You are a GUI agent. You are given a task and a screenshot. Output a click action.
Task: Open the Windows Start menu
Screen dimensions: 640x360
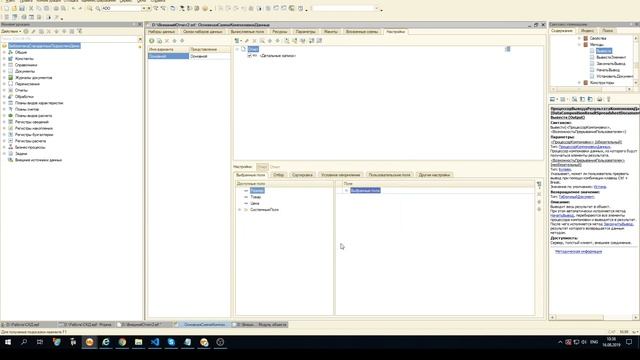tap(8, 342)
